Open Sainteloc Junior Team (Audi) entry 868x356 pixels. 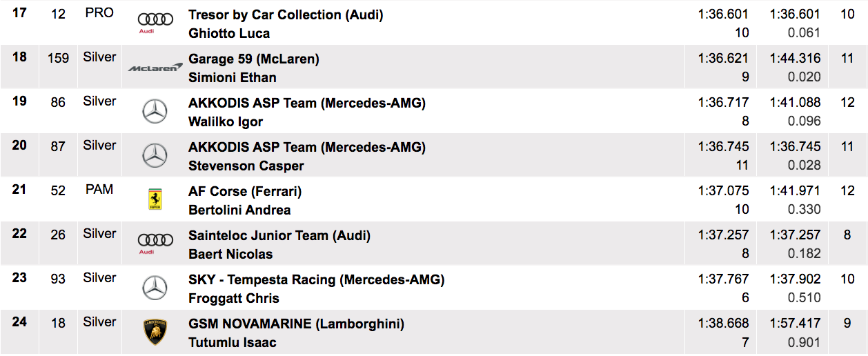[279, 235]
